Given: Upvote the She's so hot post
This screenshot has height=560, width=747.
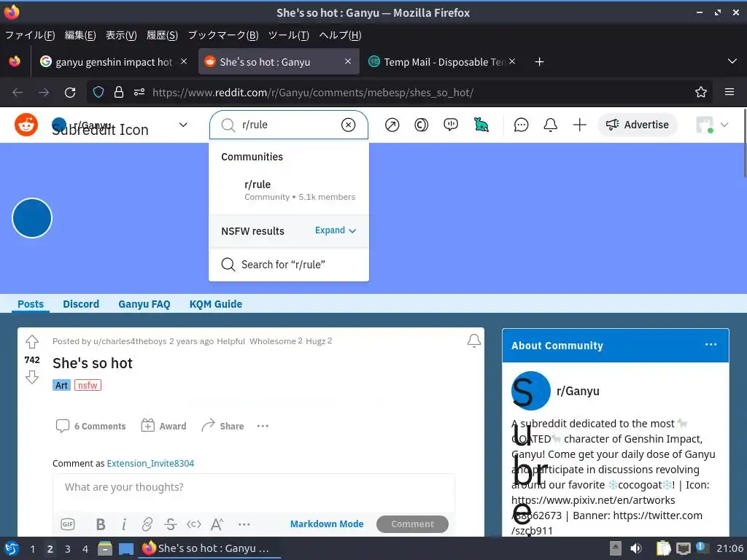Looking at the screenshot, I should click(x=32, y=341).
